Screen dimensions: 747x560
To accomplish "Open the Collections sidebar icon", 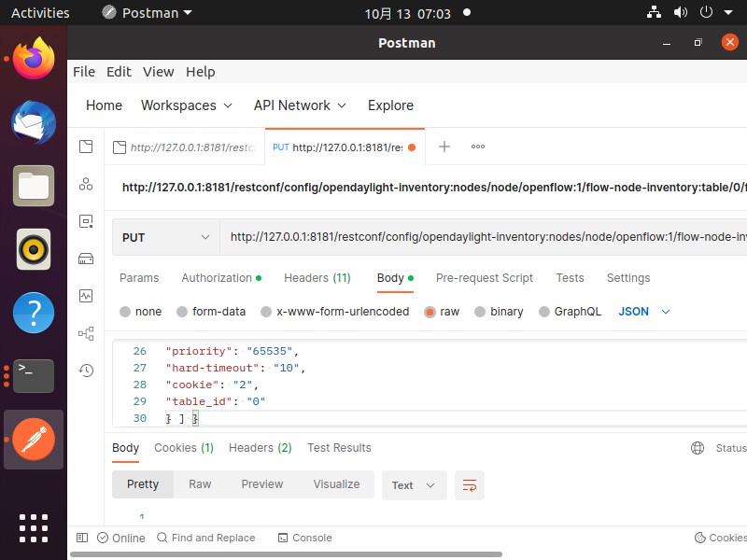I will pos(86,147).
